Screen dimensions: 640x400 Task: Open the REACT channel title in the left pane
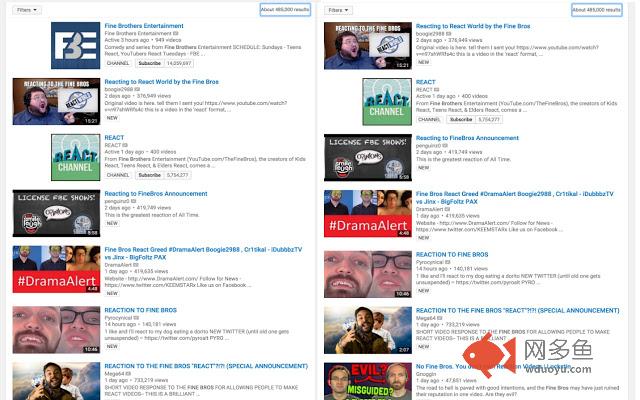click(x=114, y=138)
